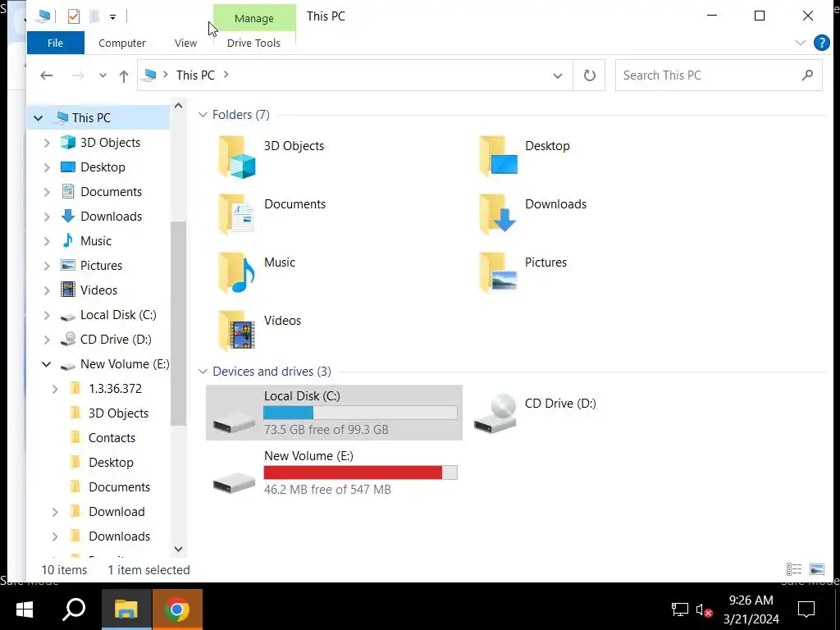Expand 3D Objects in the navigation pane
This screenshot has width=840, height=630.
(47, 143)
